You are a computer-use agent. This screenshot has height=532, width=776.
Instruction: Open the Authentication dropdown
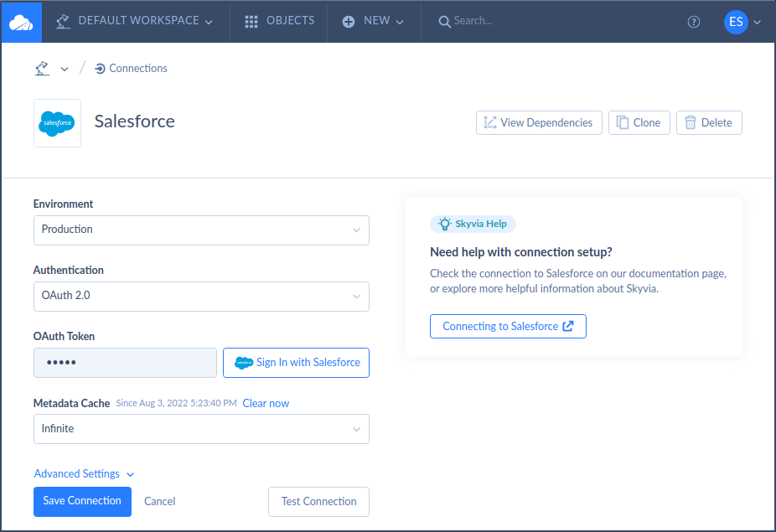click(201, 297)
